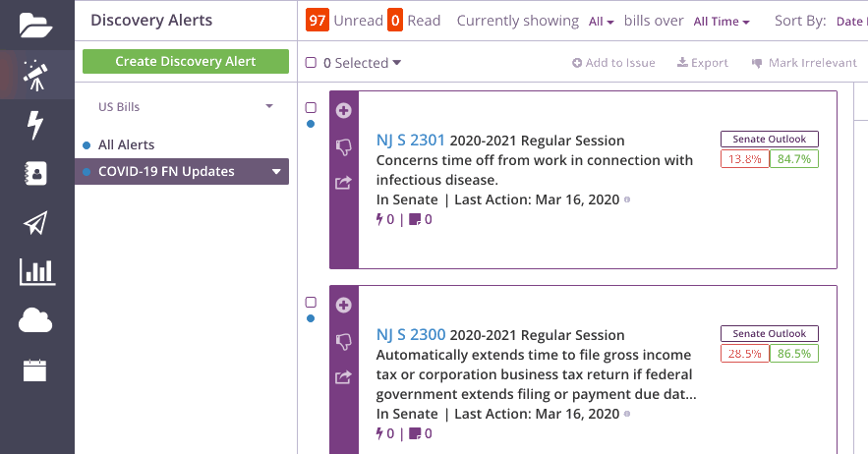Open the NJ S 2301 bill link
The image size is (868, 454).
410,141
